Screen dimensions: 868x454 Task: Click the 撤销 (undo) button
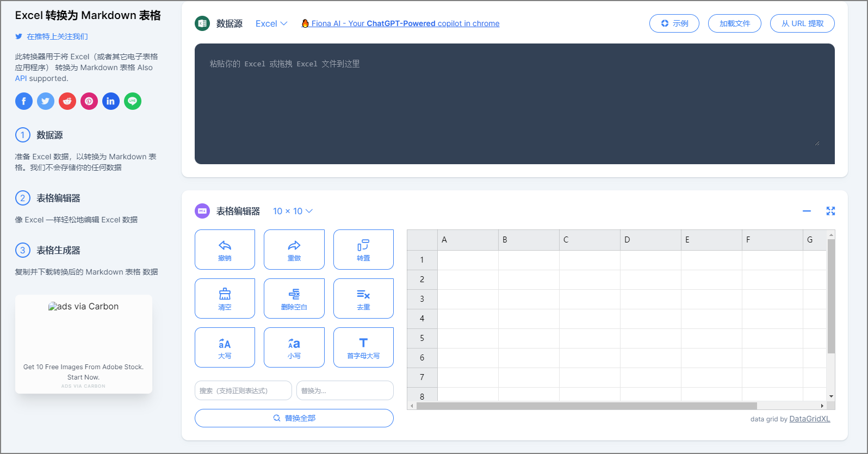coord(225,250)
